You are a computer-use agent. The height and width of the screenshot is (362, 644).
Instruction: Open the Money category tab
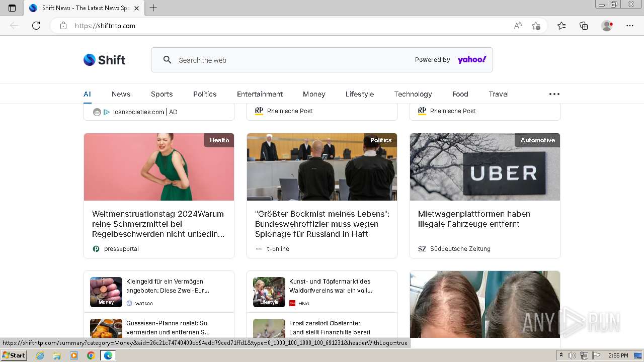[x=314, y=94]
